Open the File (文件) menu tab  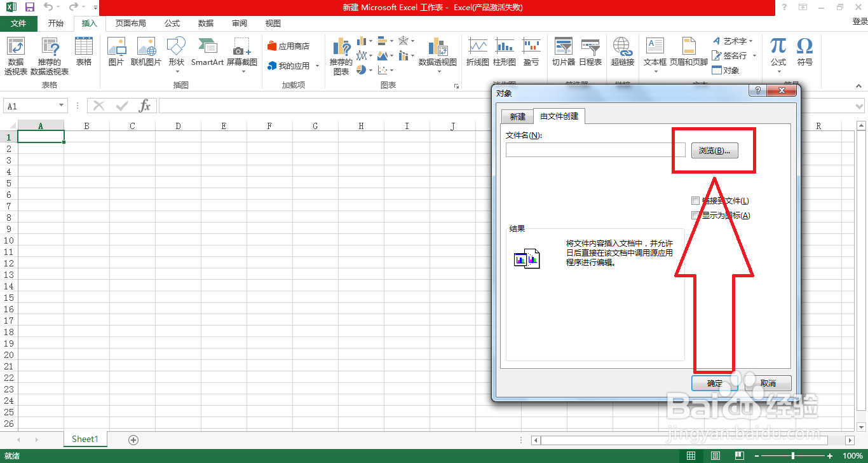point(19,24)
